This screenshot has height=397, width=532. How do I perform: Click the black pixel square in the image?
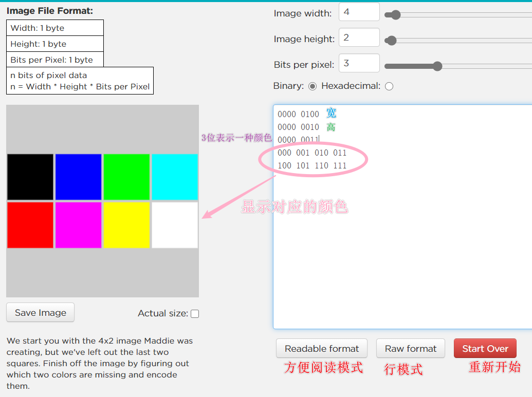(x=30, y=177)
